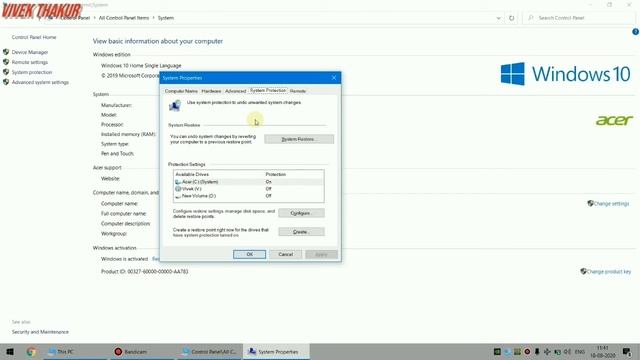Click the Product ID text
This screenshot has height=360, width=640.
pyautogui.click(x=144, y=271)
